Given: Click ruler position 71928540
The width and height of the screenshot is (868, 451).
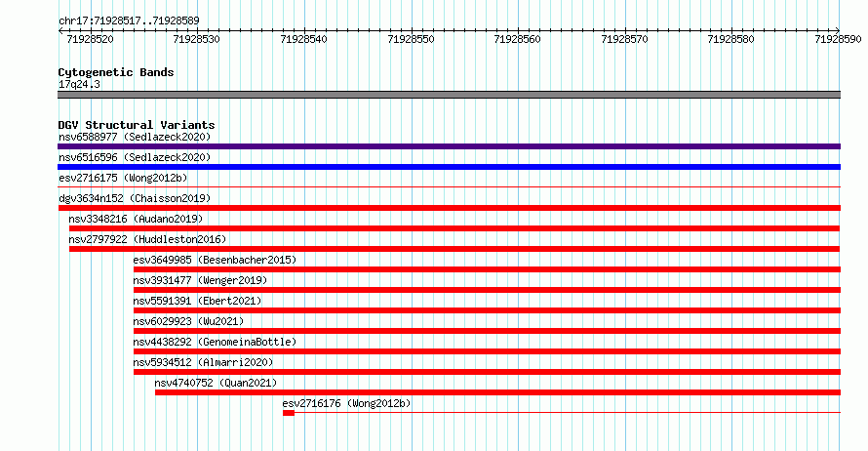Looking at the screenshot, I should click(304, 39).
